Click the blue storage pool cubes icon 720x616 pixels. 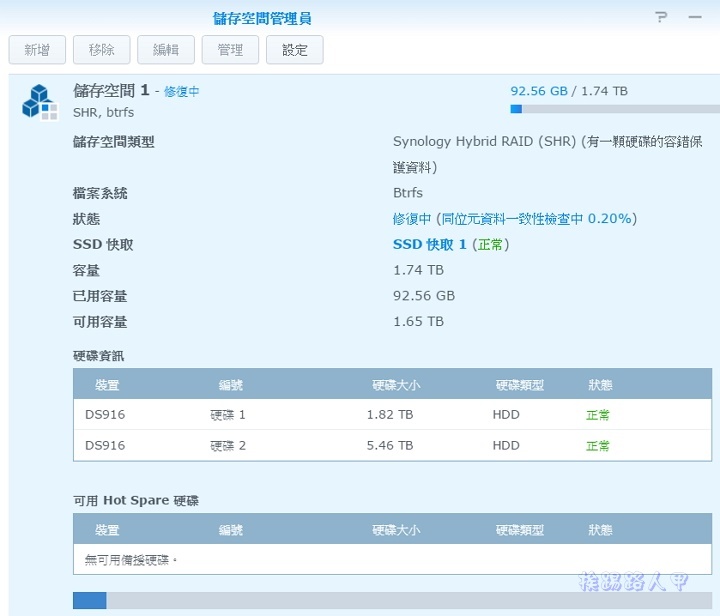pos(40,102)
